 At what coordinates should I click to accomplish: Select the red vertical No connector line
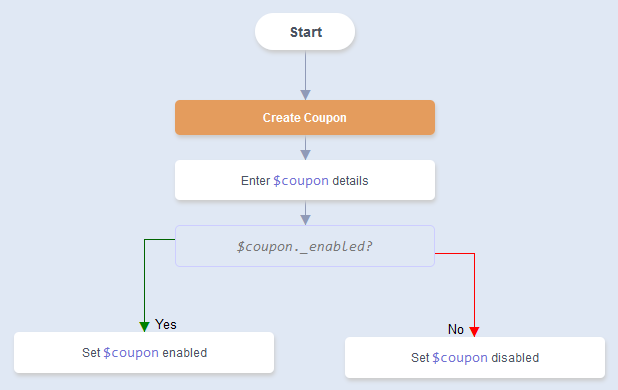click(474, 290)
